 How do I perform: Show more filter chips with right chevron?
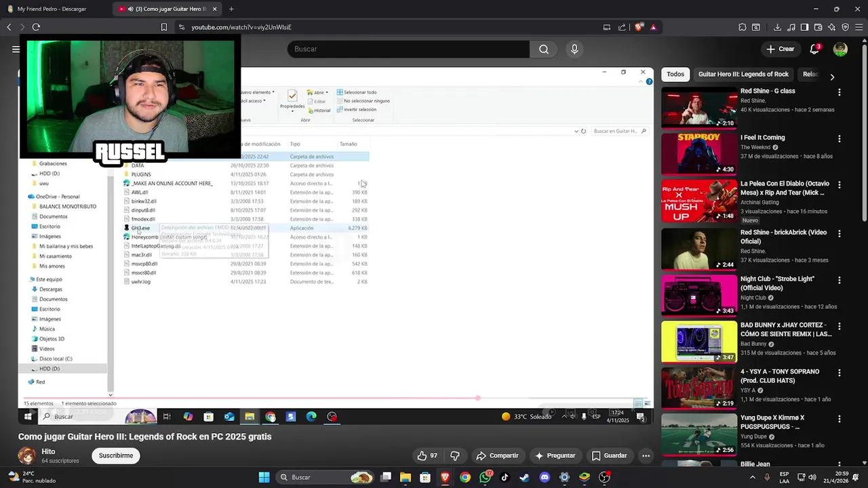832,77
